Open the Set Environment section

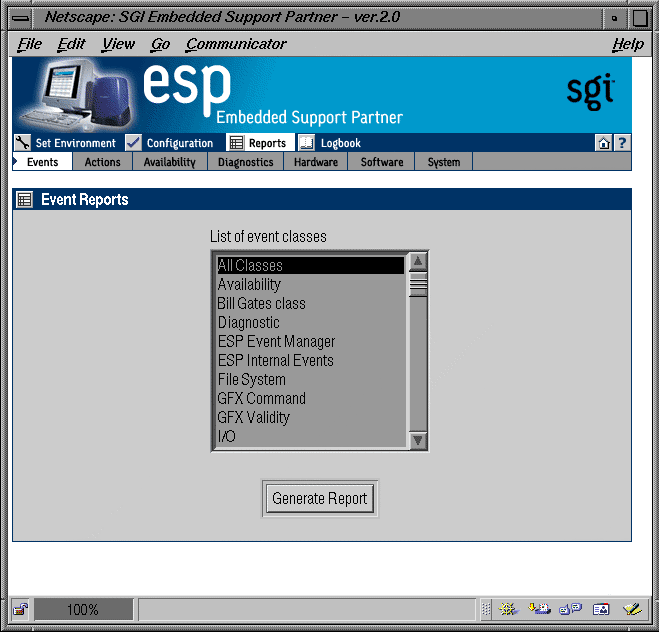point(65,143)
